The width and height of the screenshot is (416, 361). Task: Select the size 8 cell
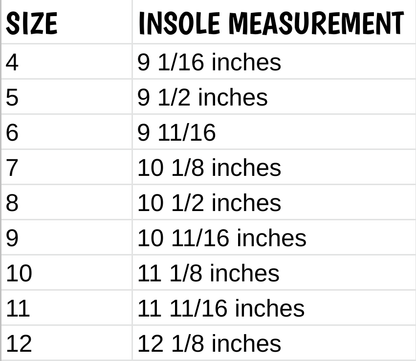point(67,202)
